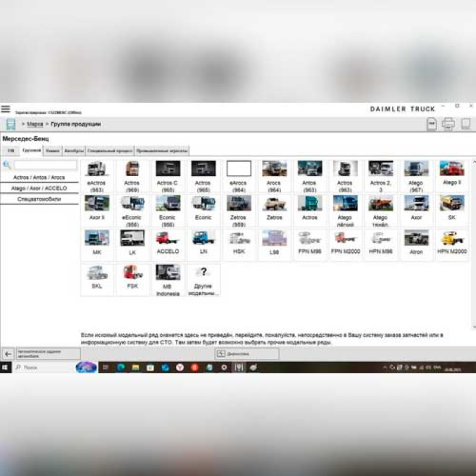Select the Actros 2, 3 model

[381, 176]
